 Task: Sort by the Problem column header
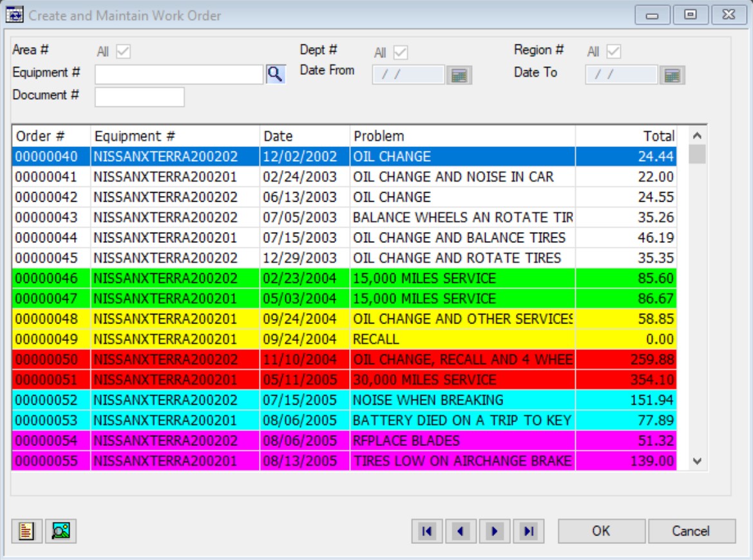coord(462,137)
